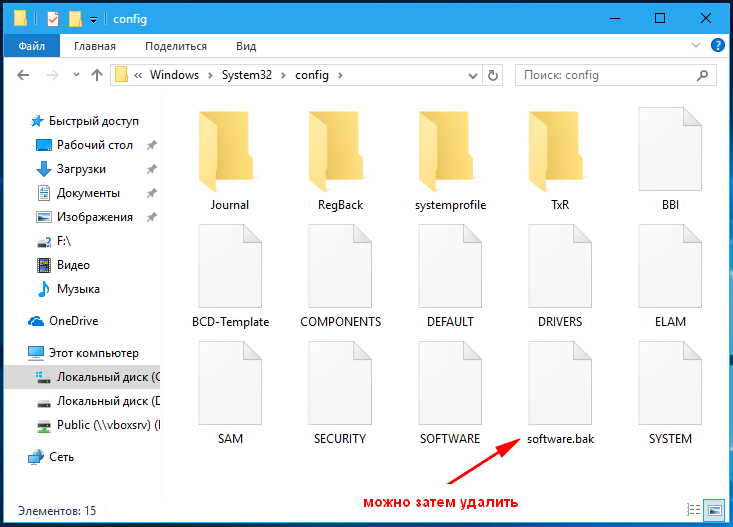733x527 pixels.
Task: Open the TxR folder
Action: point(560,160)
